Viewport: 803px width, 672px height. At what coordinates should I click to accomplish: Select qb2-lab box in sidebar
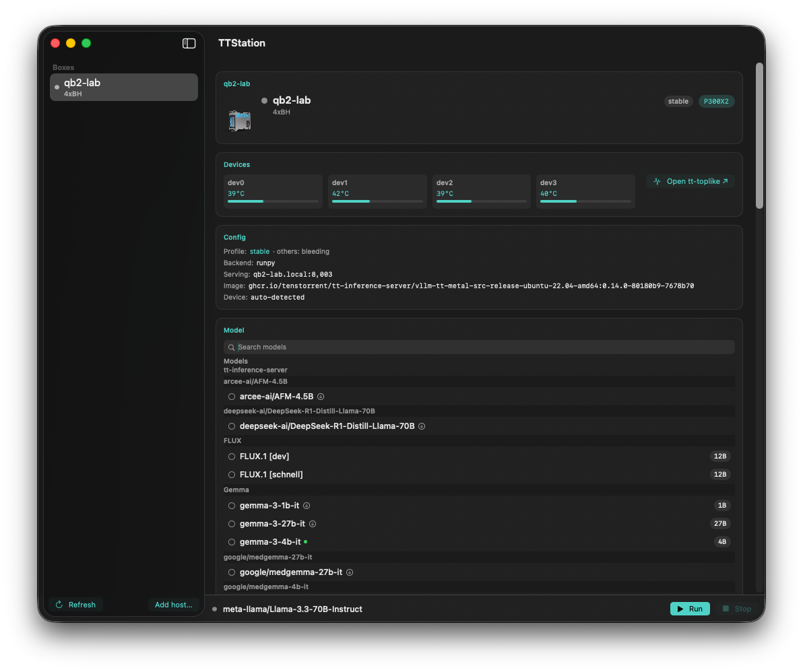pyautogui.click(x=124, y=87)
